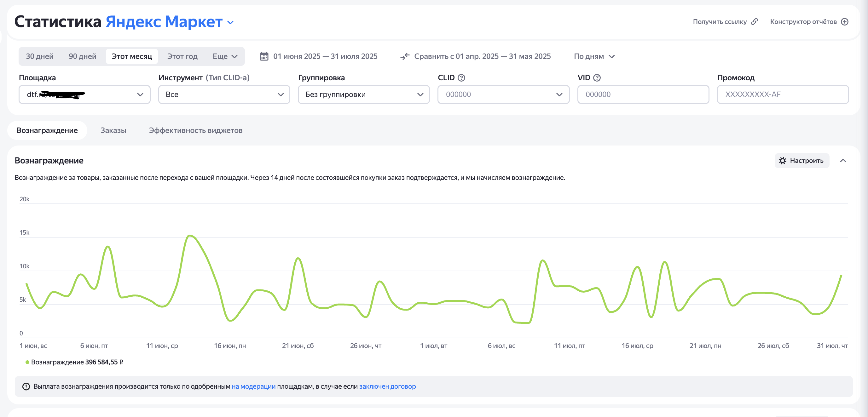Image resolution: width=868 pixels, height=417 pixels.
Task: Click the '1 июл, вт' axis label
Action: (x=433, y=346)
